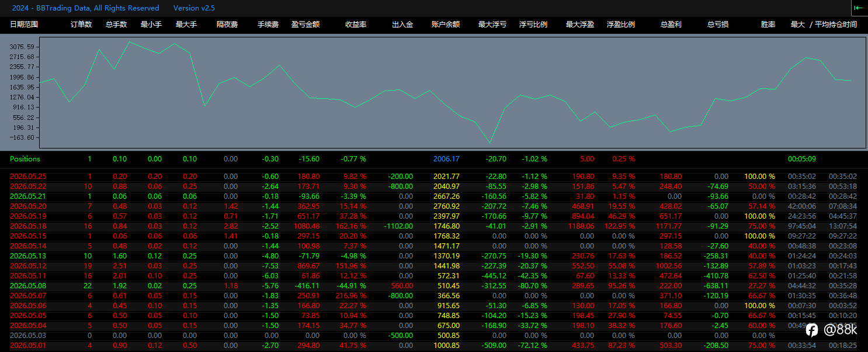Click the chart axis label -163.60
This screenshot has width=868, height=352.
(x=22, y=137)
